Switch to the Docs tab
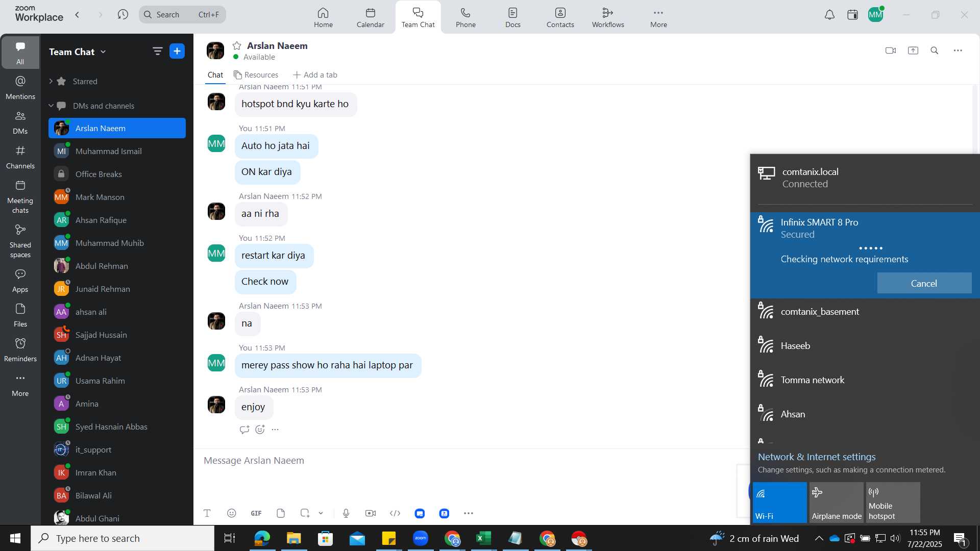 pyautogui.click(x=513, y=17)
